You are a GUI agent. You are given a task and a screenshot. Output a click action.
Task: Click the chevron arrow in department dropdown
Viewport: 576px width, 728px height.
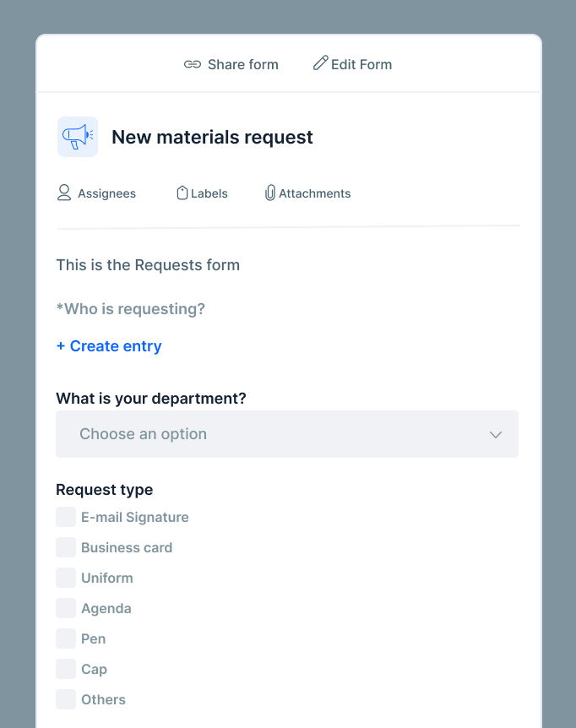[x=496, y=435]
